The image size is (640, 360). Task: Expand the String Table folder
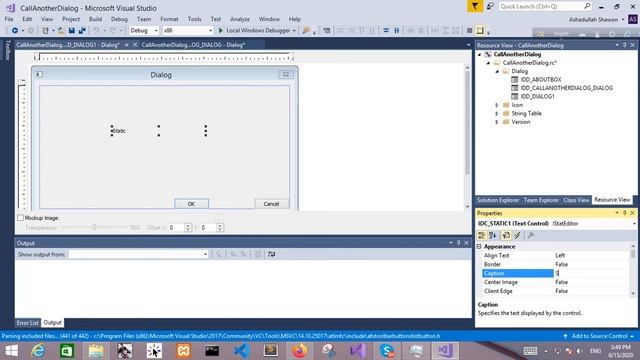(x=497, y=113)
